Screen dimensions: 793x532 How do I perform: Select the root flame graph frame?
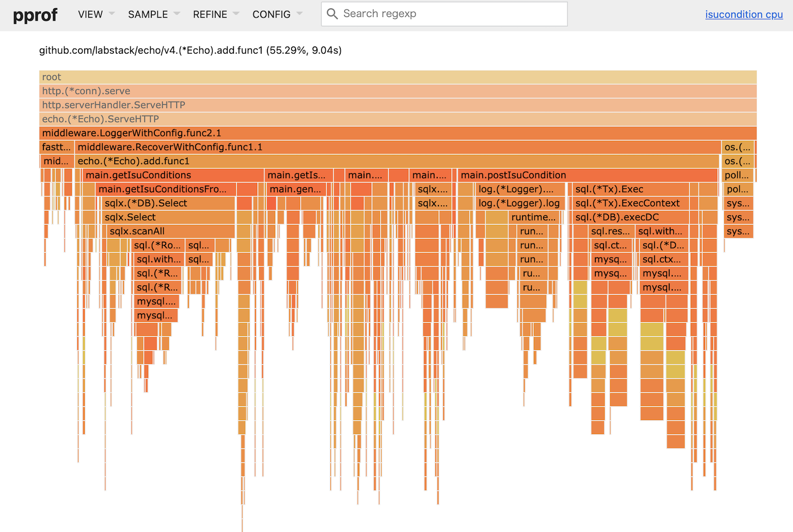[x=398, y=77]
